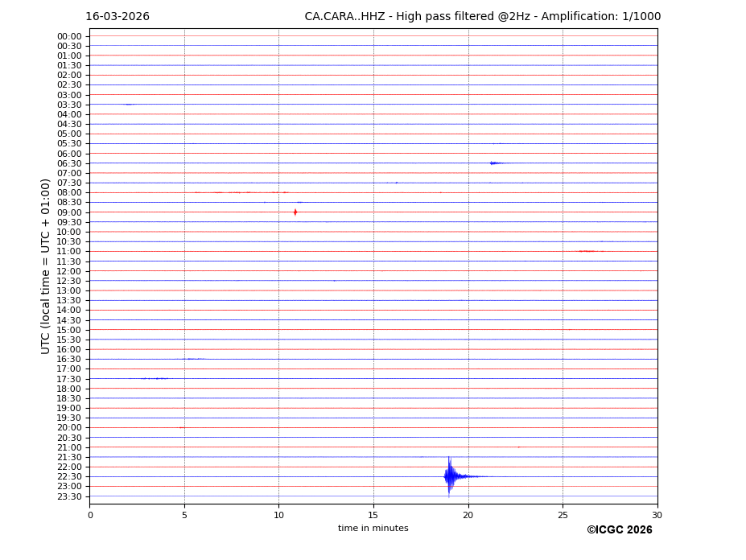746x560 pixels.
Task: Click the blue signal burst on the 06:30 trace
Action: (x=495, y=163)
